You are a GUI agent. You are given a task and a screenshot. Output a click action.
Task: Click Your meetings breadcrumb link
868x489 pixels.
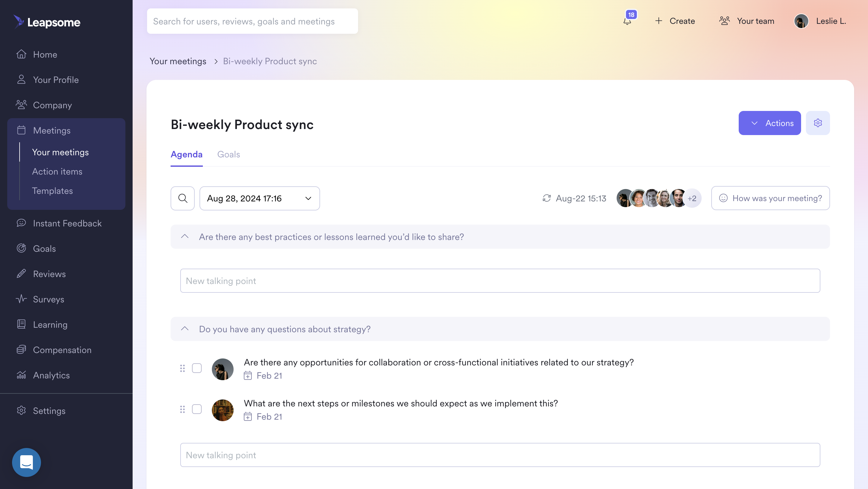pos(178,61)
